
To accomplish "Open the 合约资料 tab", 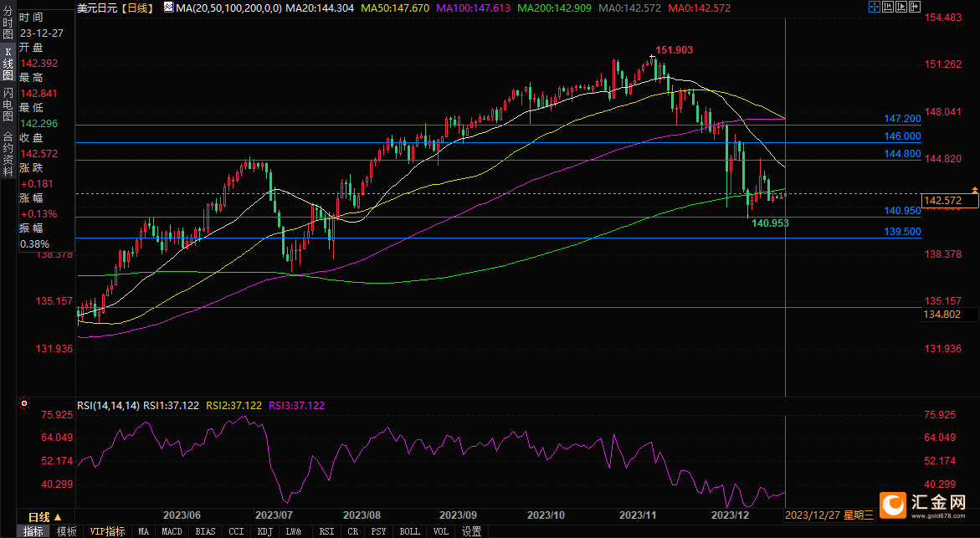I will point(8,154).
